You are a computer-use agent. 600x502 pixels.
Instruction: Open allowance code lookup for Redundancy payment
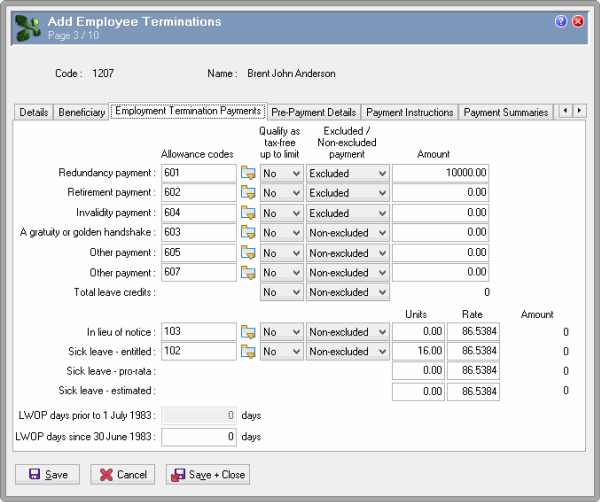[x=248, y=173]
